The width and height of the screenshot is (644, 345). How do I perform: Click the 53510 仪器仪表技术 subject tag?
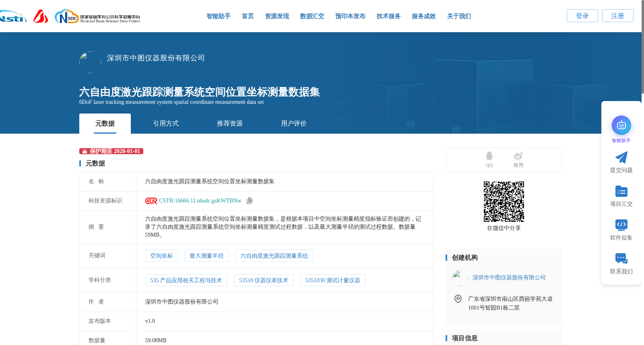pos(264,280)
